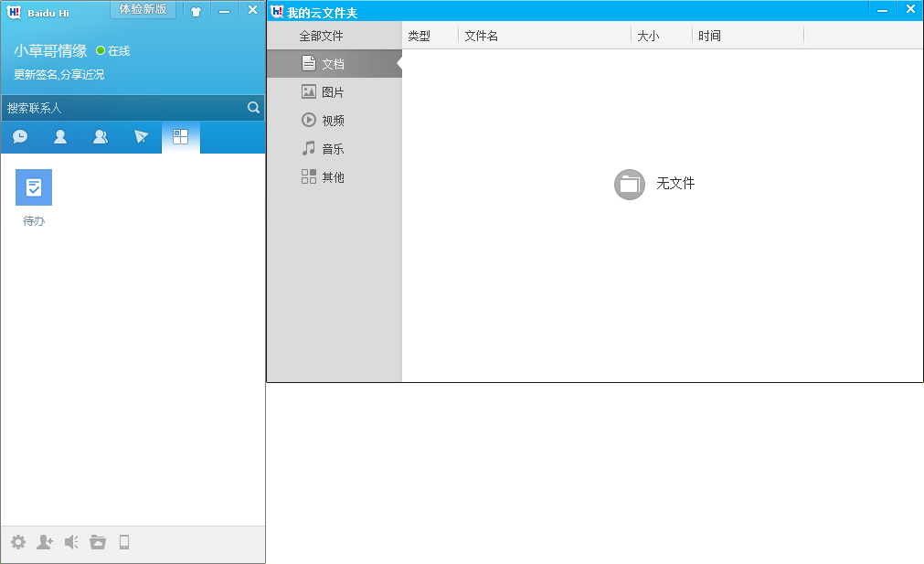The height and width of the screenshot is (564, 924).
Task: Switch to the 图片 category
Action: (x=334, y=91)
